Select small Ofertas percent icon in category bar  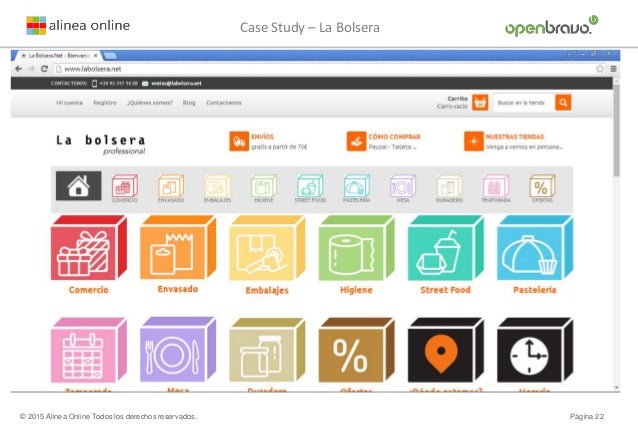542,186
